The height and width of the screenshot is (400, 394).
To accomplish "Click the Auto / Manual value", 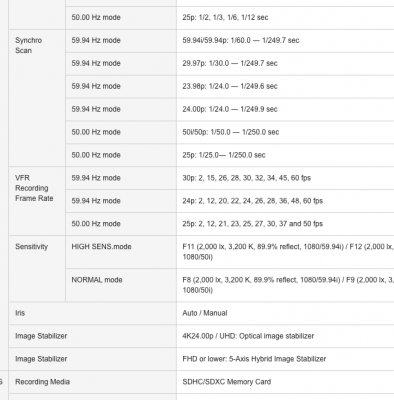I will [205, 313].
